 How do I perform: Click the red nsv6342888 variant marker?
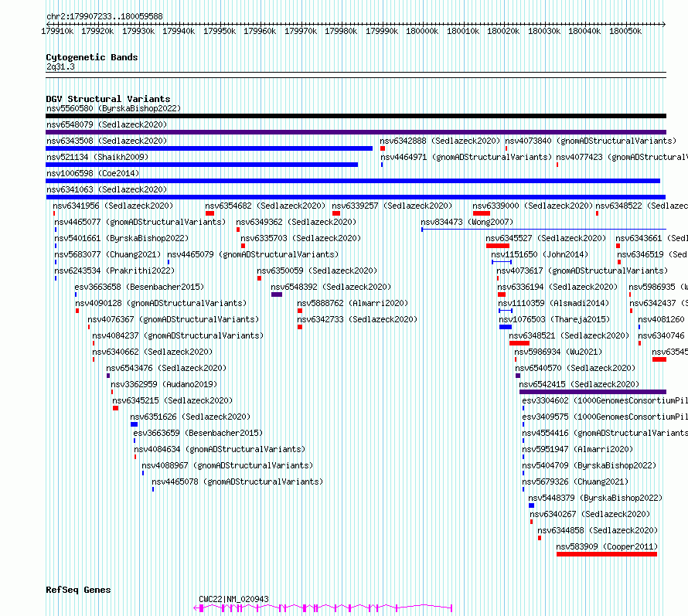point(383,148)
